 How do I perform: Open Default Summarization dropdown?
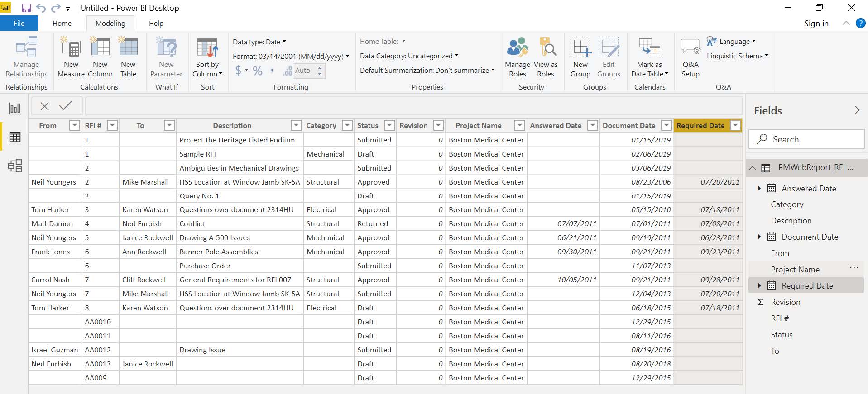tap(427, 70)
